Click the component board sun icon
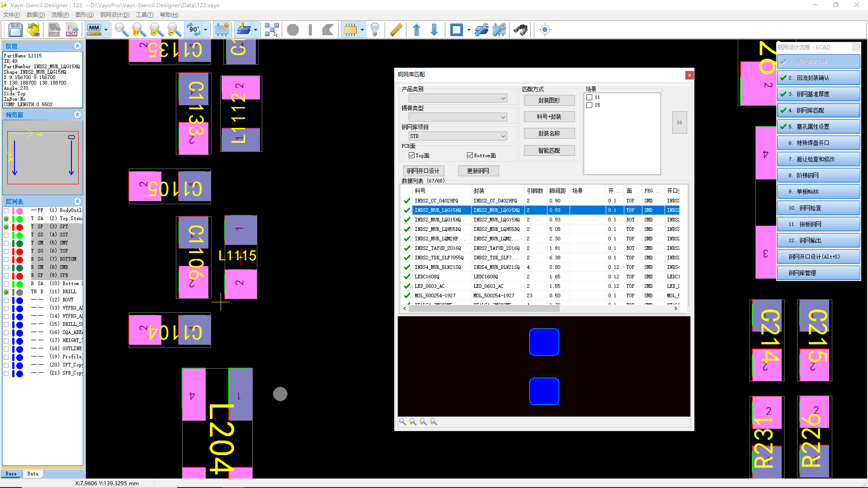This screenshot has height=488, width=868. (x=222, y=30)
